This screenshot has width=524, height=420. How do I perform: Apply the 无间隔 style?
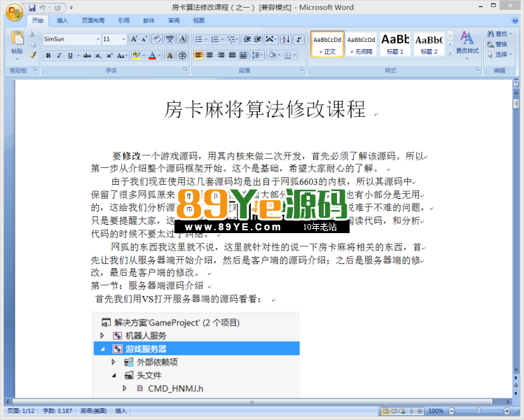point(361,44)
